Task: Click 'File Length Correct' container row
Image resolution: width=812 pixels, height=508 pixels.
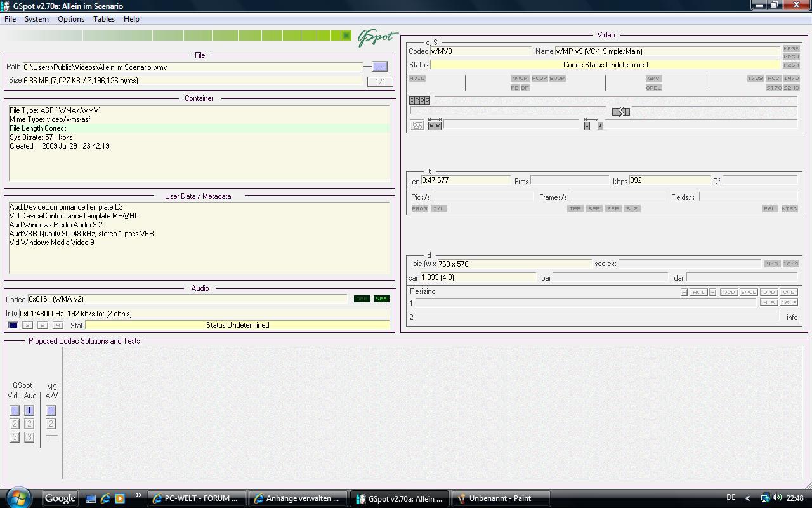Action: (x=199, y=128)
